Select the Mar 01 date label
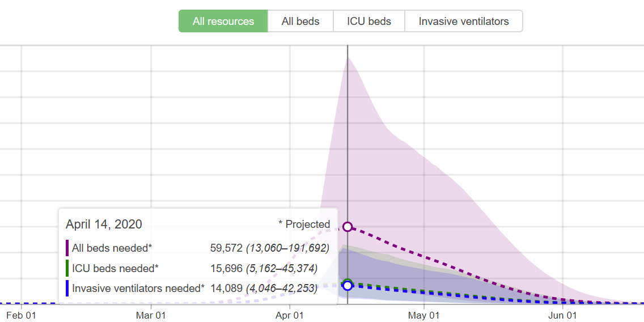This screenshot has width=644, height=322. coord(151,315)
